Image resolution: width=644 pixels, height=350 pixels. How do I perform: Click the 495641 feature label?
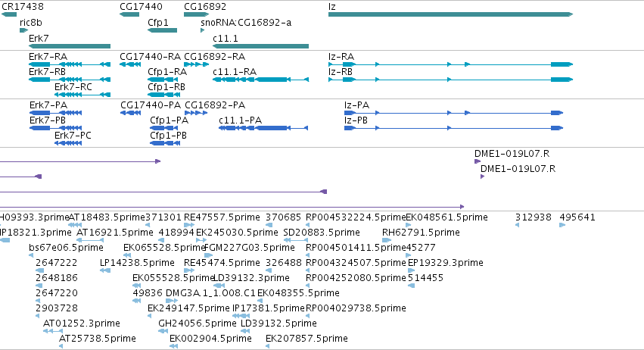(577, 217)
